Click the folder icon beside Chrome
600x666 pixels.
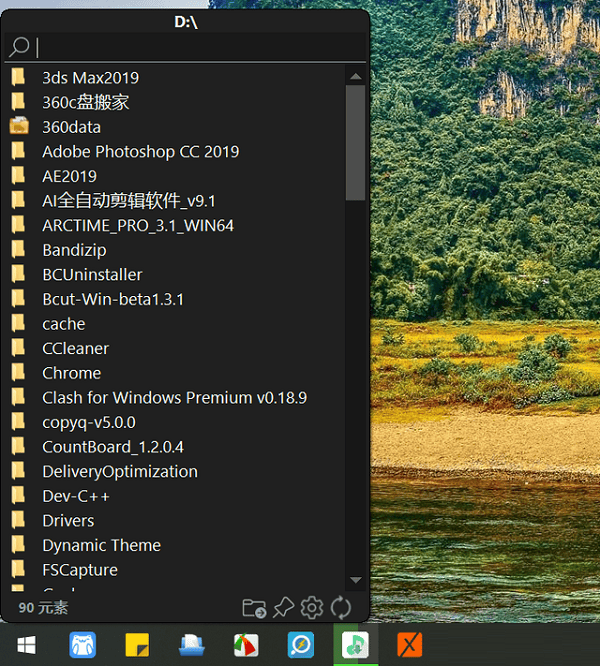tap(18, 373)
